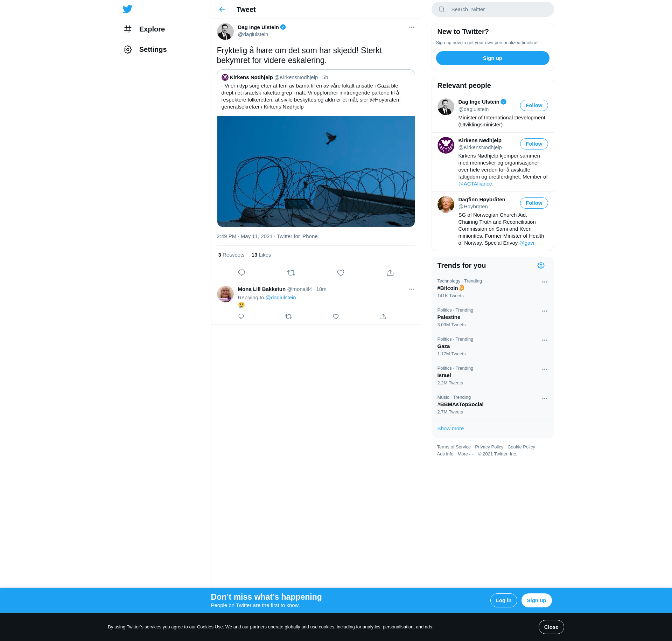672x641 pixels.
Task: Open Mona Lill Bakketun's avatar
Action: (225, 294)
